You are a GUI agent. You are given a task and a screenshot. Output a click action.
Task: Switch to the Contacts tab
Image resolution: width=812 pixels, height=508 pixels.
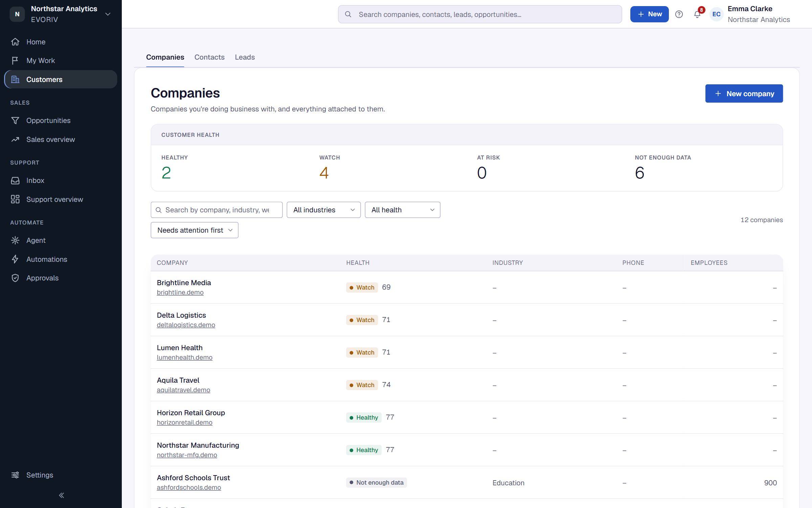[x=209, y=57]
